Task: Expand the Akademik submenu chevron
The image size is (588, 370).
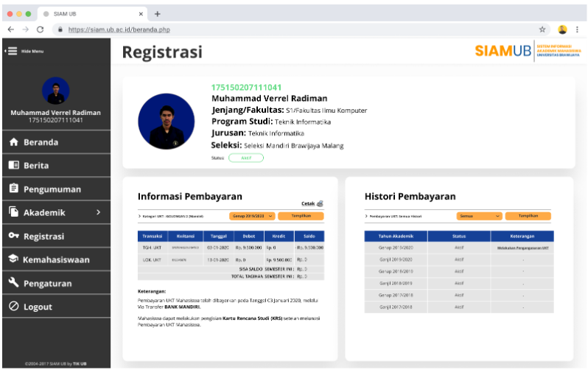Action: 99,213
